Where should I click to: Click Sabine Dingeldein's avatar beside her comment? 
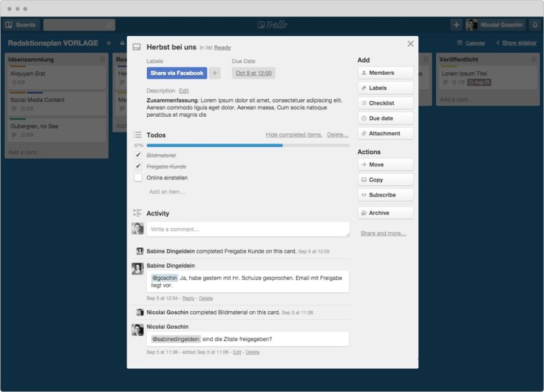tap(137, 268)
